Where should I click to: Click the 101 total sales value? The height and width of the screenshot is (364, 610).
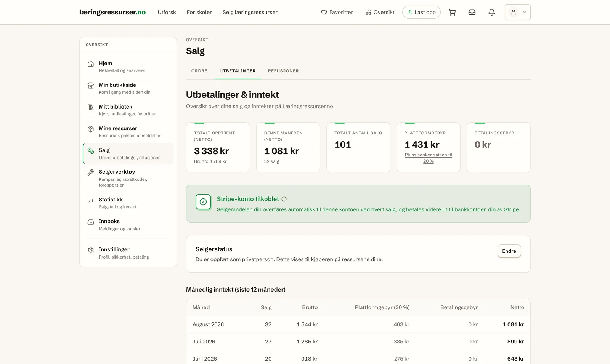pos(343,145)
